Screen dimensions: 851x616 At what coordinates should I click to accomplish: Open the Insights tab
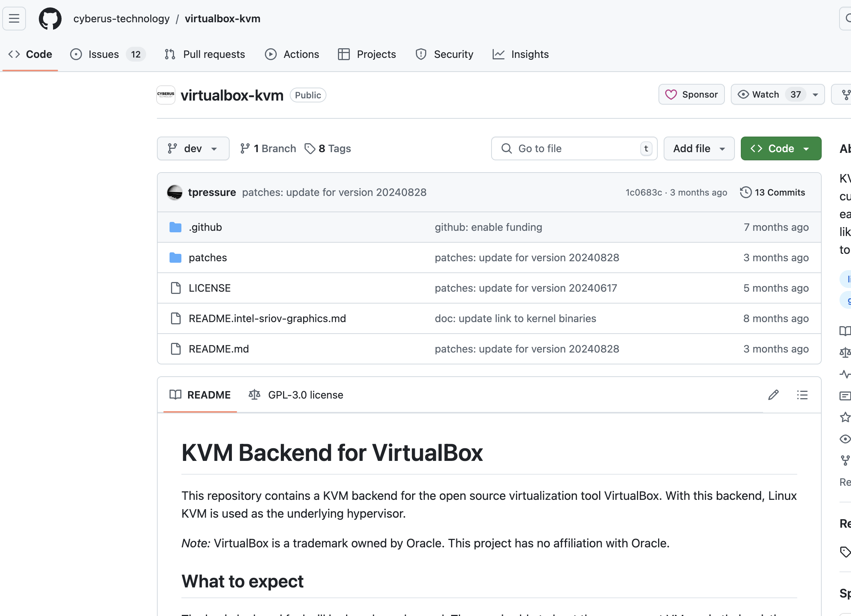click(x=520, y=55)
